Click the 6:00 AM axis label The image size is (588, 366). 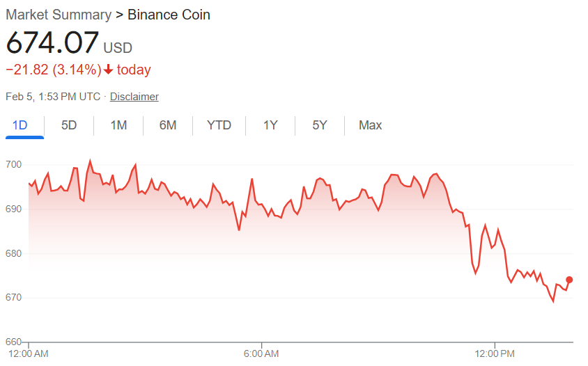click(x=262, y=354)
